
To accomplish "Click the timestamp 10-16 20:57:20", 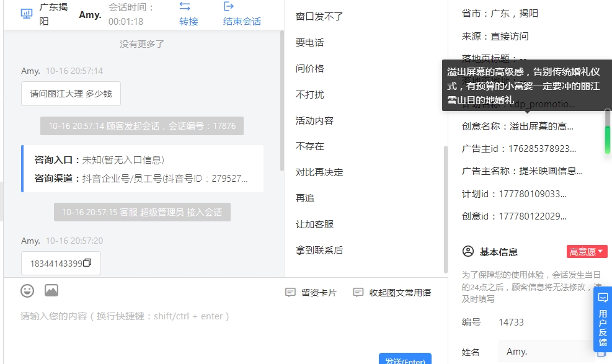I will pos(74,241).
